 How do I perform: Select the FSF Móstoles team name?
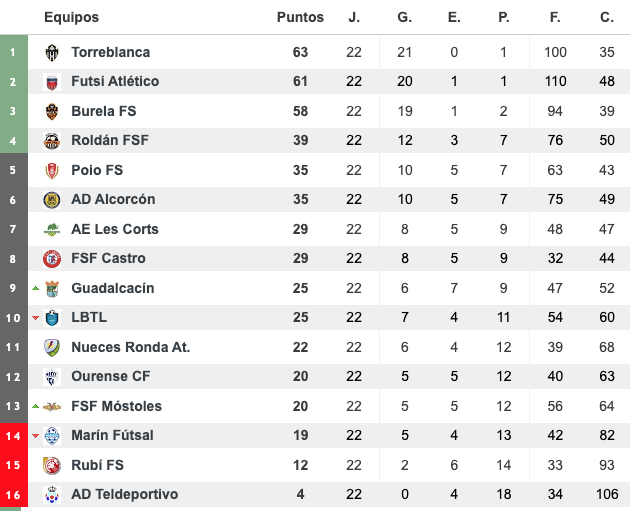click(x=116, y=406)
